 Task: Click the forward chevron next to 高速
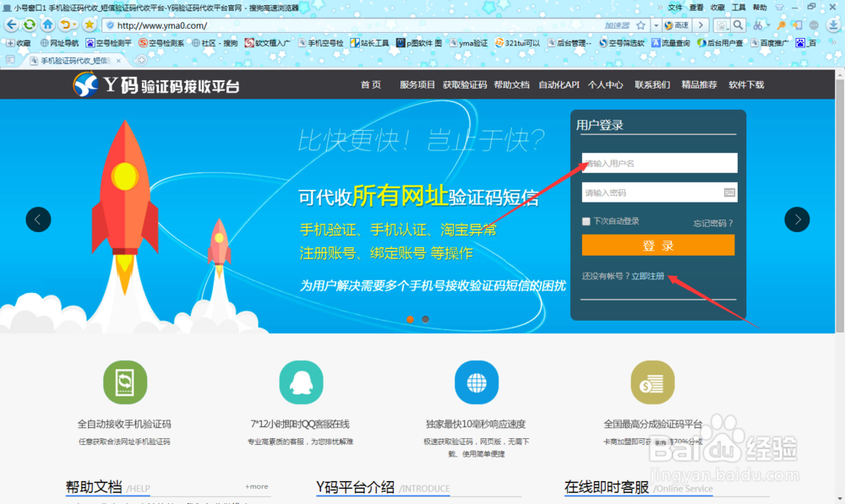(701, 25)
